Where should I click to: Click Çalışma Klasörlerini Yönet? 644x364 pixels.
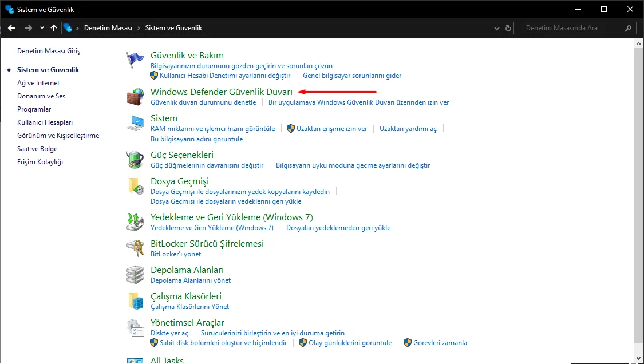pos(189,307)
